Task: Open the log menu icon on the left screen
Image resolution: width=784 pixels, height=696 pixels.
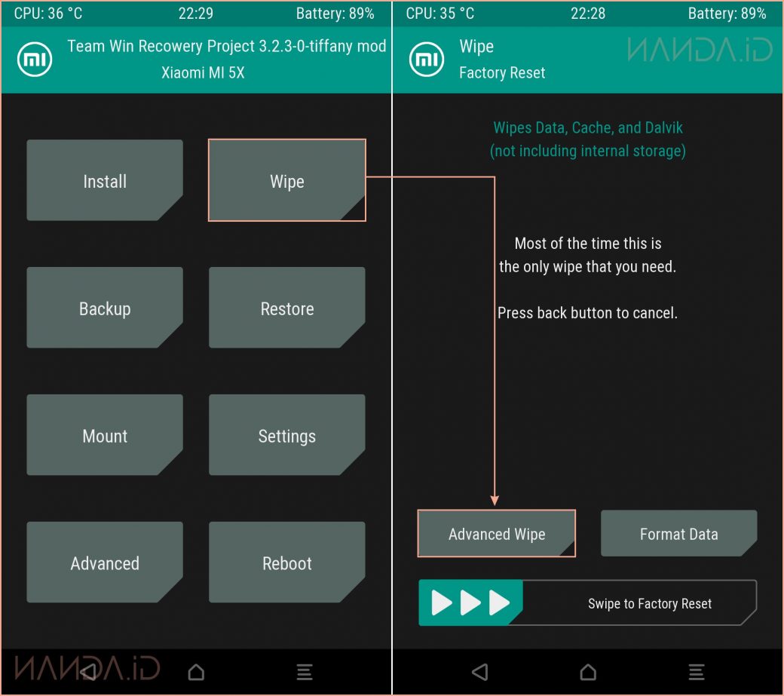Action: 304,671
